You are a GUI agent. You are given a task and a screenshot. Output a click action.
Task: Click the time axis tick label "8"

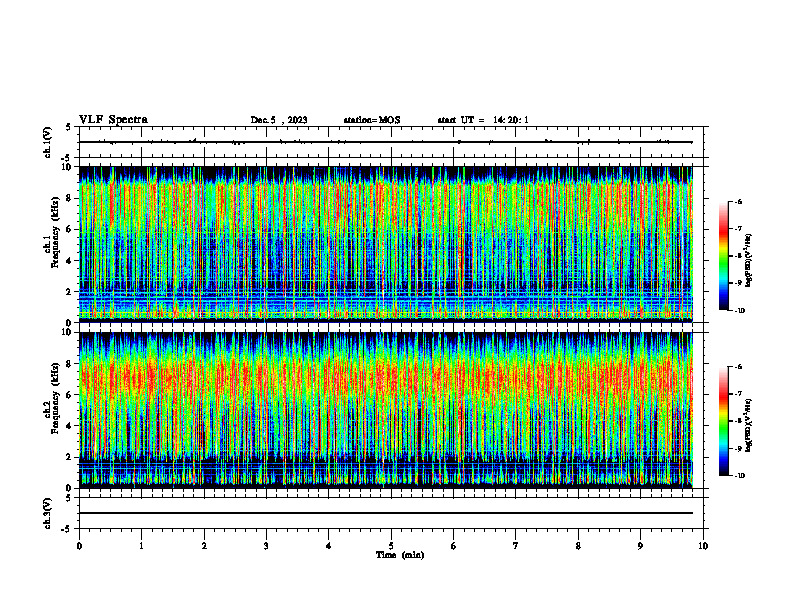[578, 546]
